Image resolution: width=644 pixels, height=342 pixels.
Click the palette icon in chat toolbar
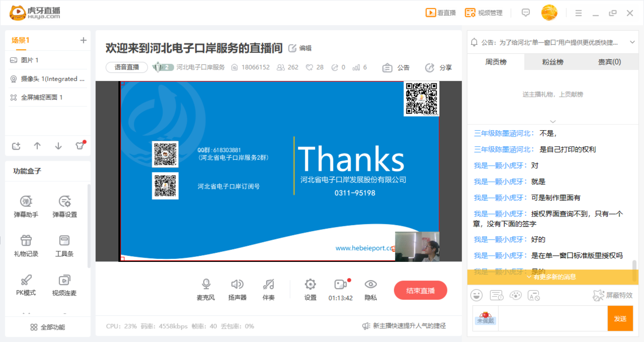516,295
